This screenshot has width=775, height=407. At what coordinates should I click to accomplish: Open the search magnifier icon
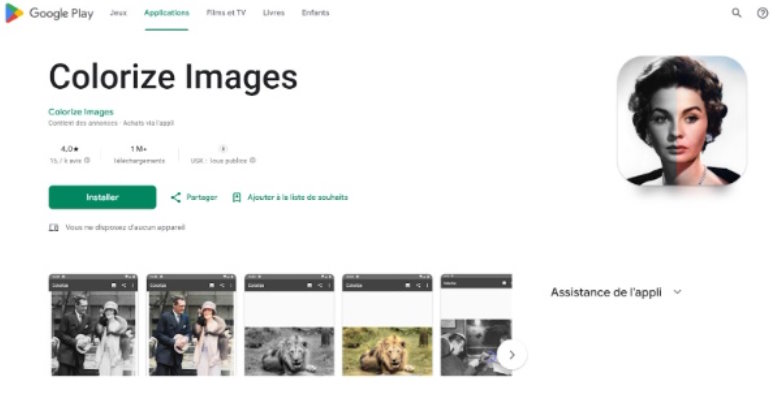(x=736, y=13)
